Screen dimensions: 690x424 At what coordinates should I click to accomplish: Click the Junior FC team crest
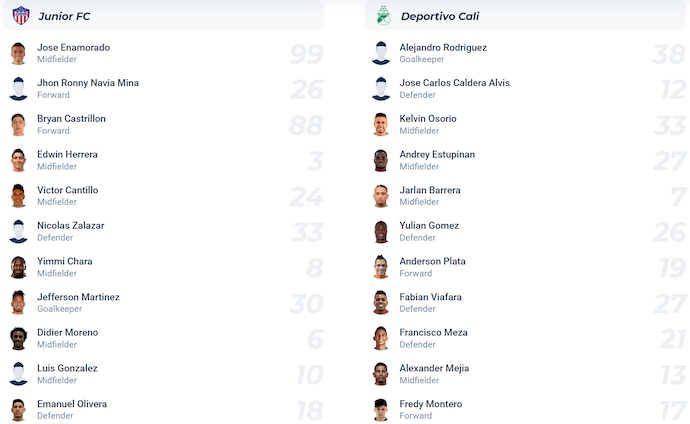20,16
